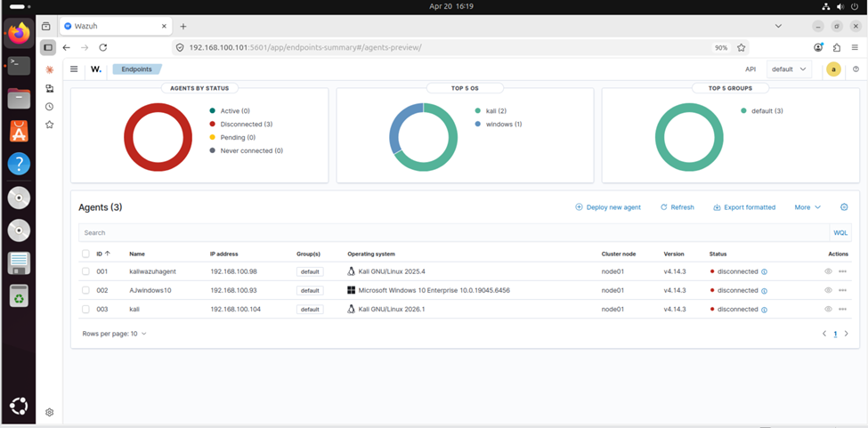This screenshot has width=868, height=428.
Task: Expand the More dropdown menu
Action: pyautogui.click(x=807, y=207)
